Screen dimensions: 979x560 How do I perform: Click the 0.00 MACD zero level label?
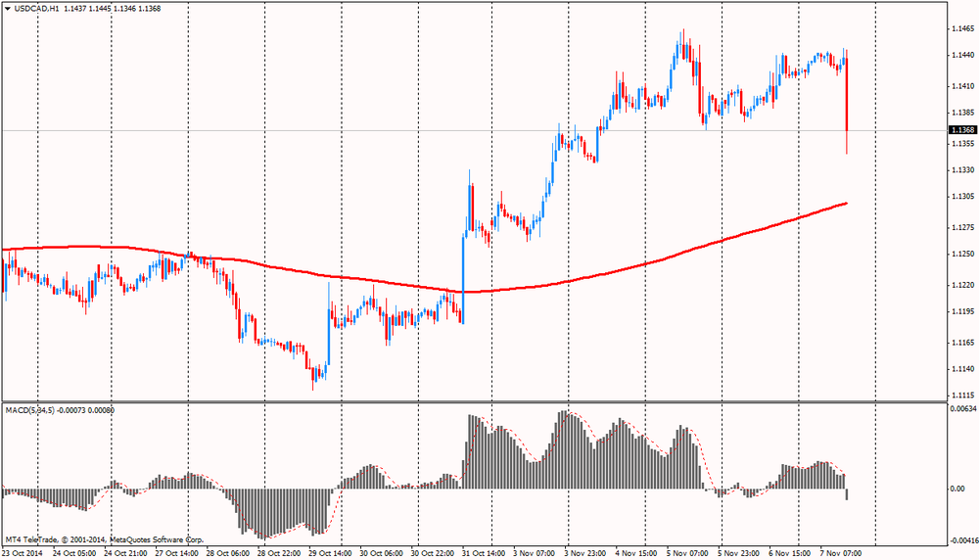[957, 489]
